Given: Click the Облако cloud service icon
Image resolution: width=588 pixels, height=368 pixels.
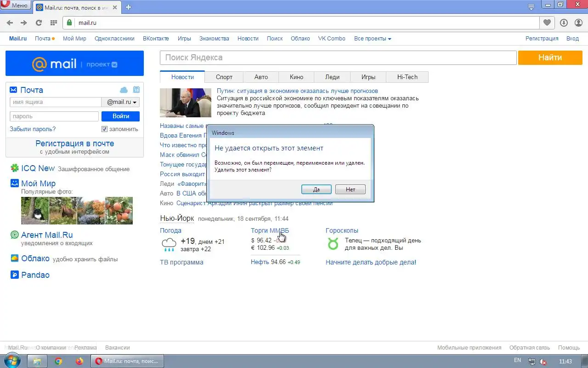Looking at the screenshot, I should point(15,258).
